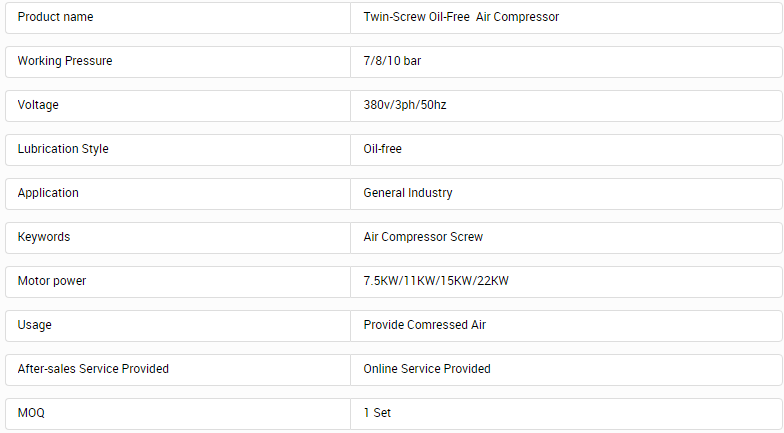Click the Online Service Provided value

426,369
